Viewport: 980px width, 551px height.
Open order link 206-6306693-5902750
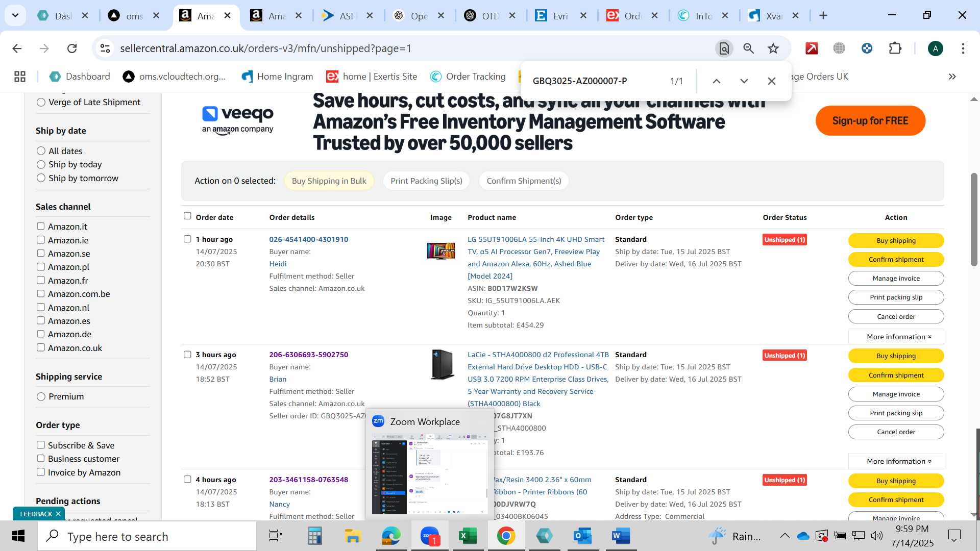[309, 355]
